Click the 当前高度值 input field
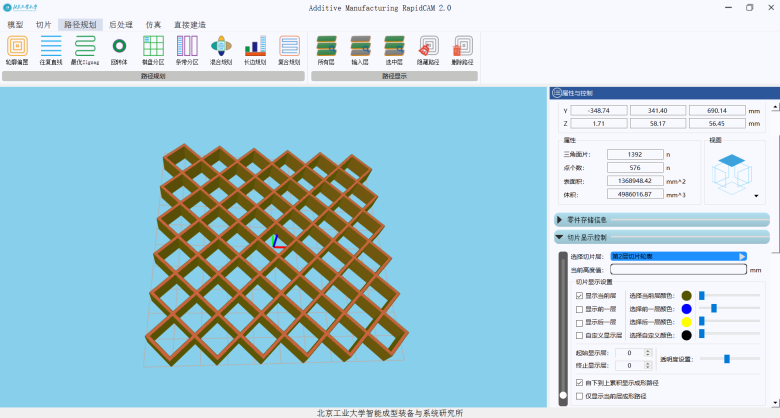 pos(678,269)
